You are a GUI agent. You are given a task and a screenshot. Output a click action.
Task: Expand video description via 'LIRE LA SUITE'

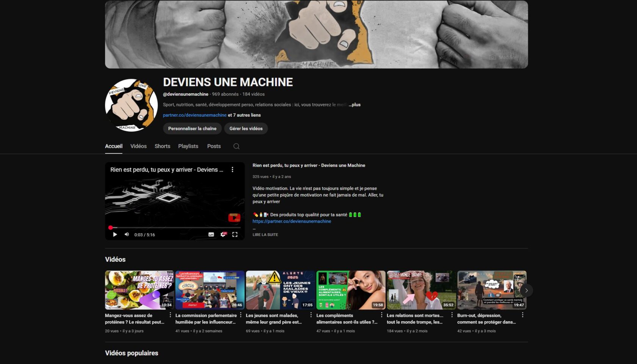(x=265, y=235)
